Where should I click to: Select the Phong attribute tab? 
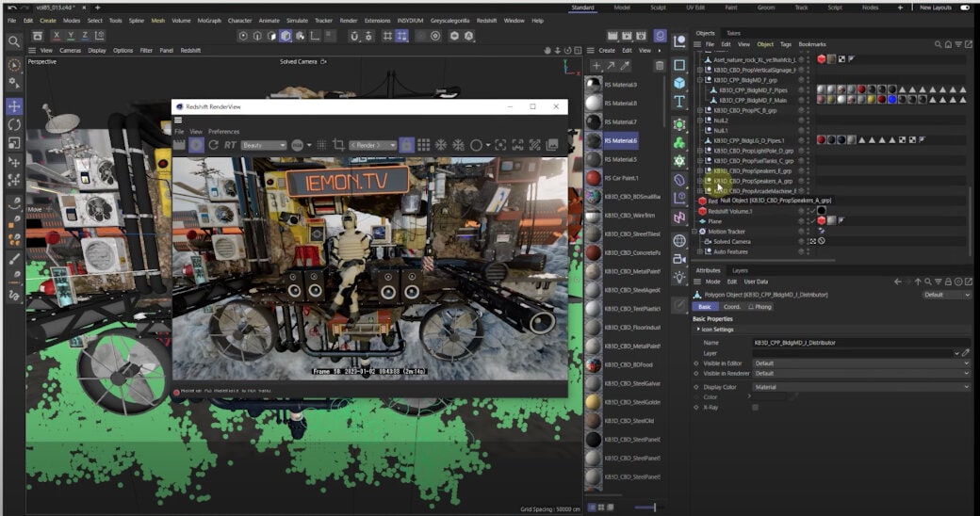point(760,307)
